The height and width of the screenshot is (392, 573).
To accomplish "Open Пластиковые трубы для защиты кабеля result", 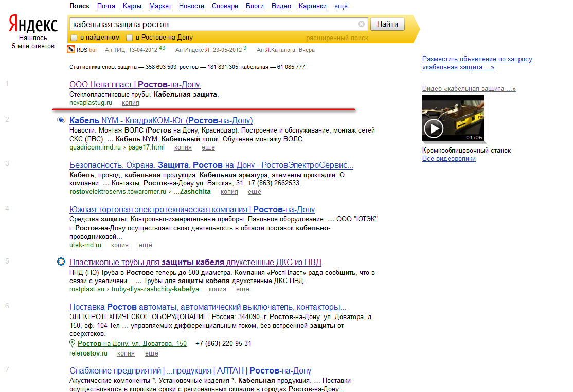I will pyautogui.click(x=195, y=262).
